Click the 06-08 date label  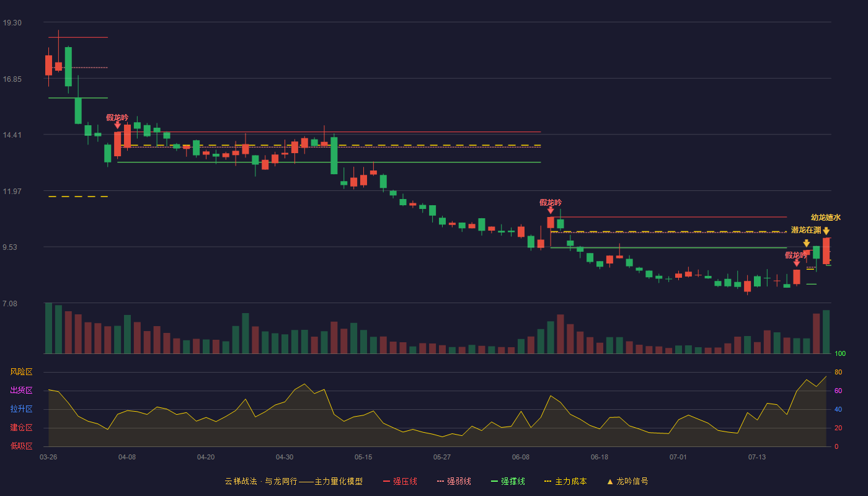(521, 457)
